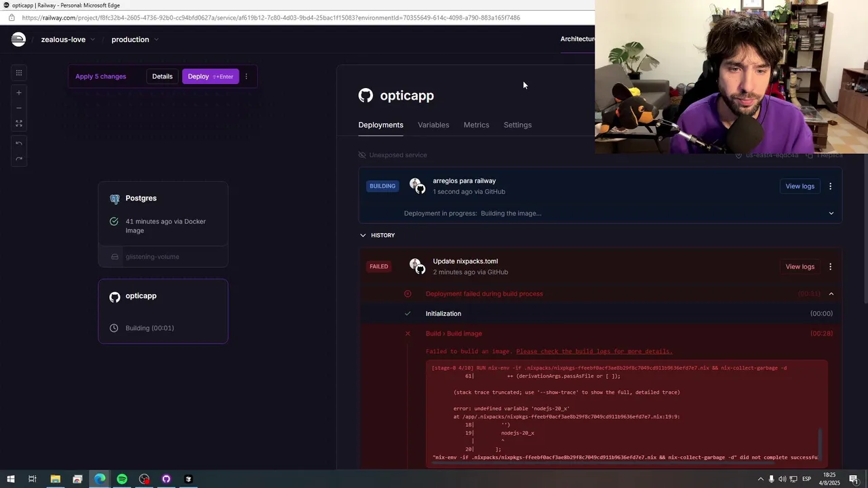This screenshot has height=488, width=868.
Task: Click the volume icon in system tray
Action: tap(783, 479)
